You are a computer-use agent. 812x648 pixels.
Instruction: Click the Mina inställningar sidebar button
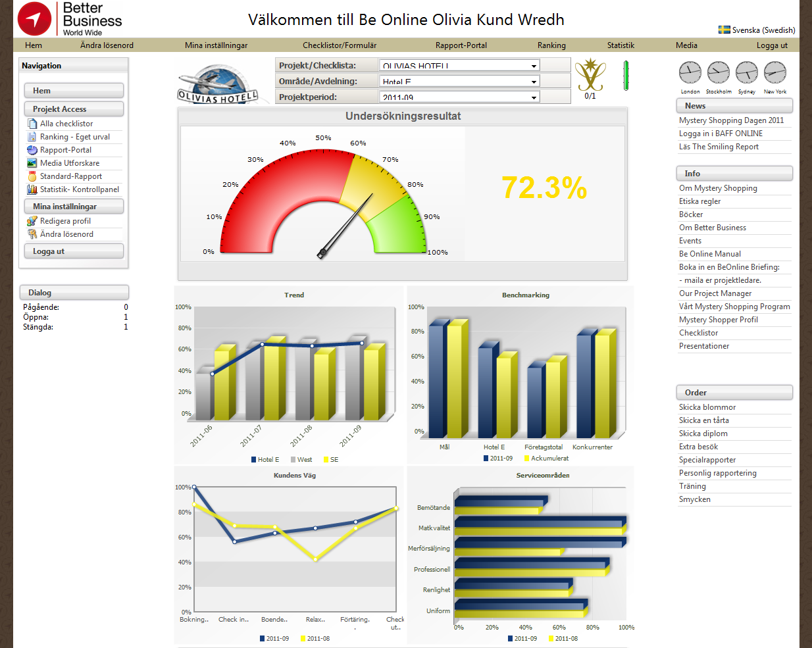74,207
